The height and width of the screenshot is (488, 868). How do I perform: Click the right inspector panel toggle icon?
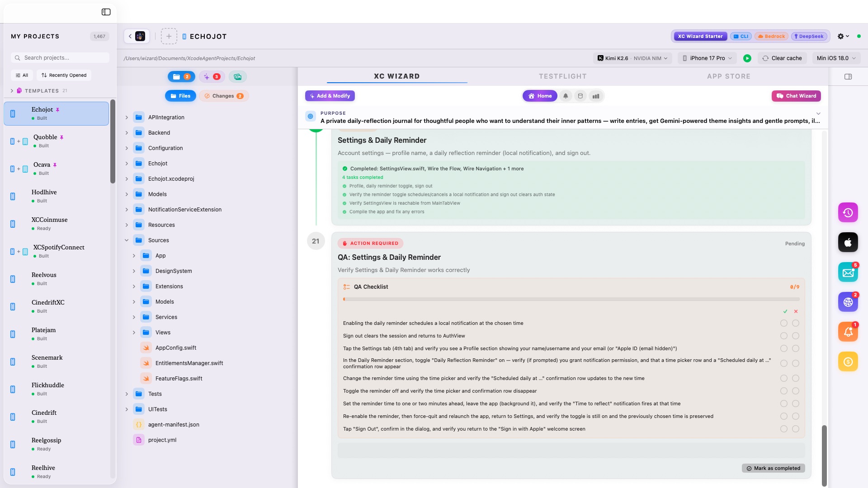pyautogui.click(x=848, y=77)
